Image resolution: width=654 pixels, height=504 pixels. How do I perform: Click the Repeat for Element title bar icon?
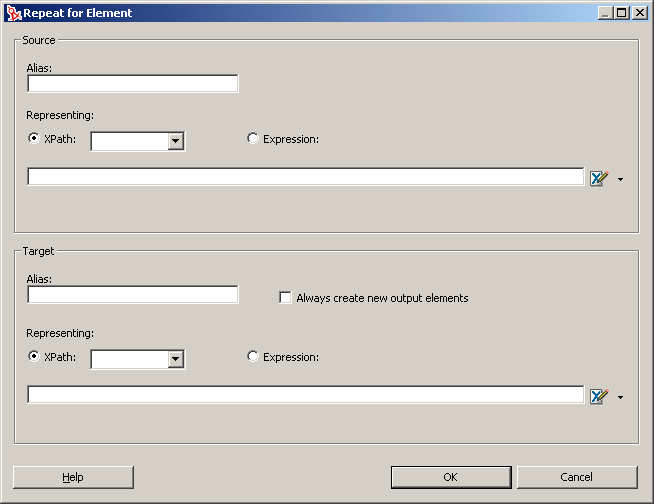pos(13,13)
